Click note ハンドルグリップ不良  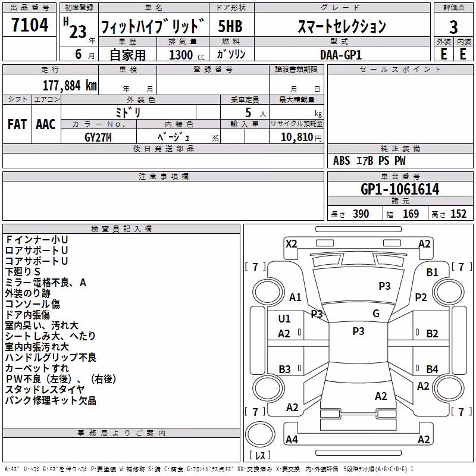point(51,358)
